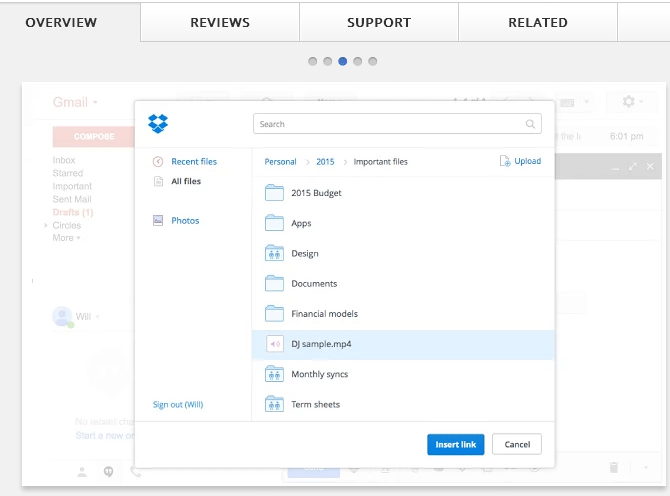Open Photos in sidebar
The height and width of the screenshot is (496, 670).
[185, 220]
